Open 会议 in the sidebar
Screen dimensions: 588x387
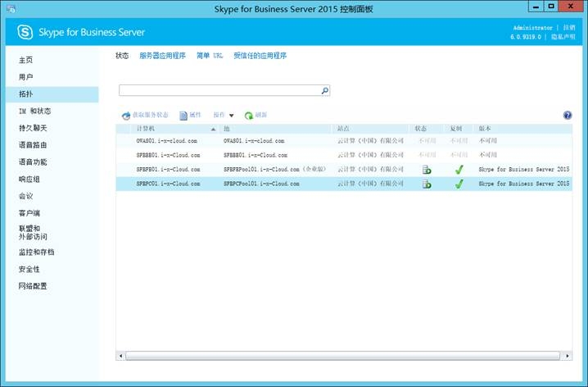(26, 196)
